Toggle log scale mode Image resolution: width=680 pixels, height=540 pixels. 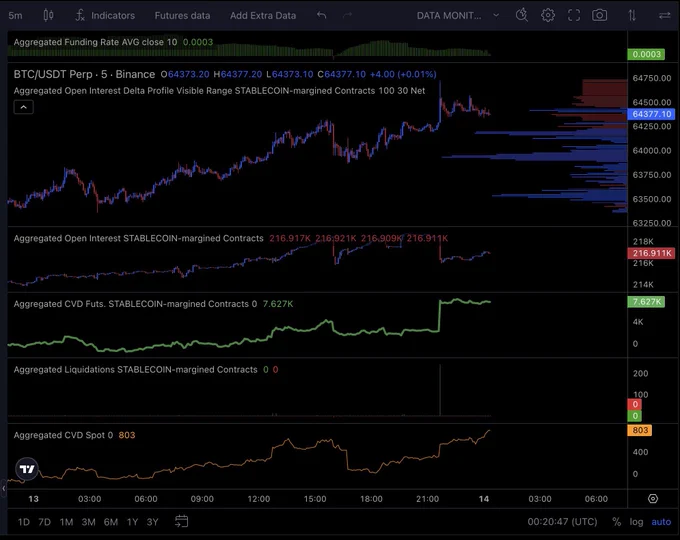tap(636, 522)
